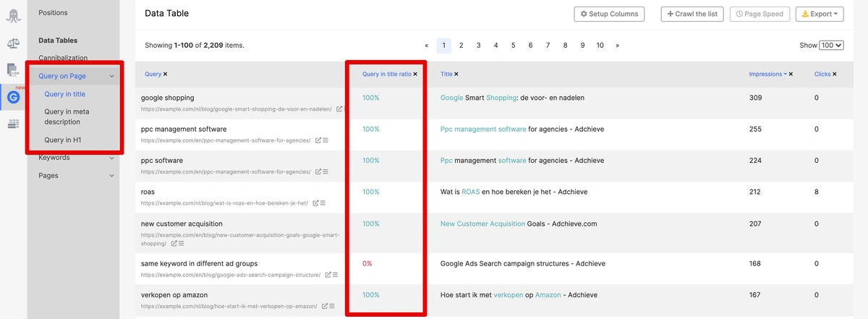Sort by the Impressions column header
This screenshot has width=868, height=319.
(765, 74)
